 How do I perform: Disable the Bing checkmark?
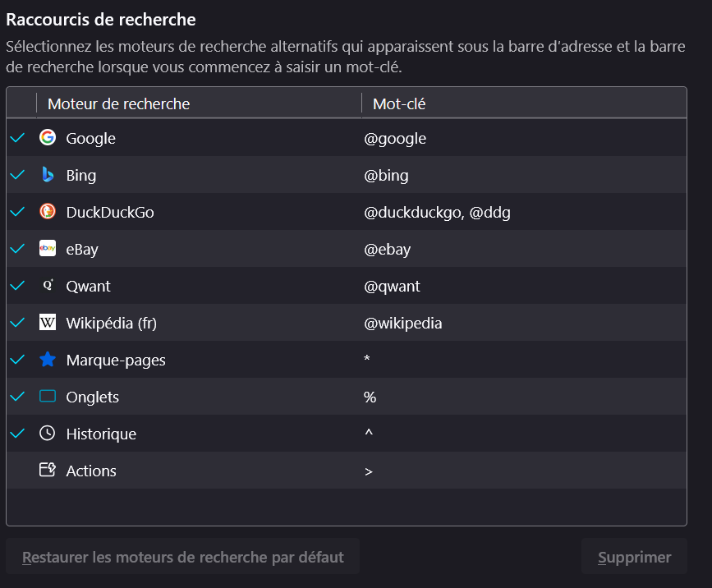click(x=17, y=175)
